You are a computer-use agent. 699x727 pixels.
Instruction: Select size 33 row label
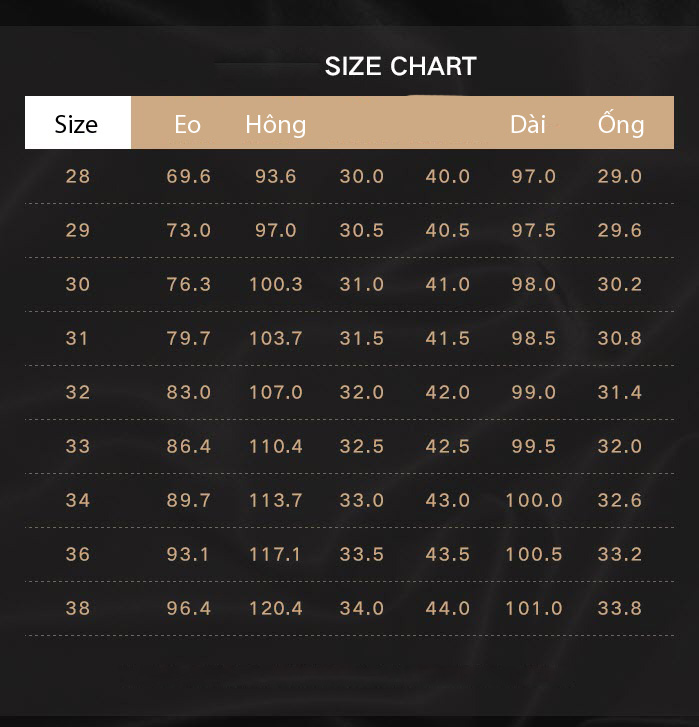click(x=78, y=446)
